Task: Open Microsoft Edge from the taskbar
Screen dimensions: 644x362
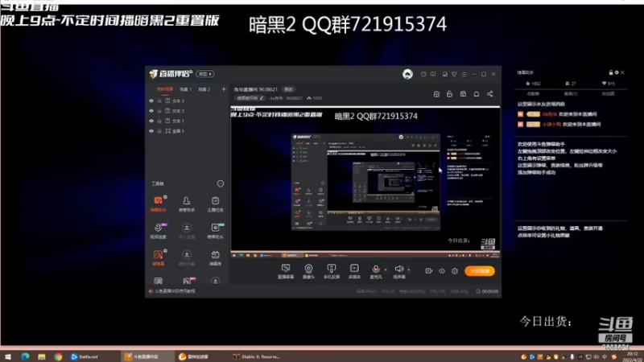Action: 25,356
